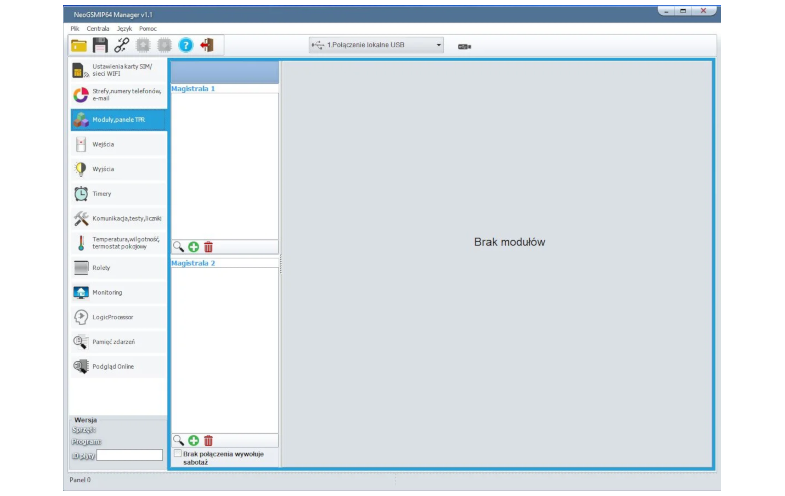
Task: Open help with the blue question mark
Action: (x=186, y=45)
